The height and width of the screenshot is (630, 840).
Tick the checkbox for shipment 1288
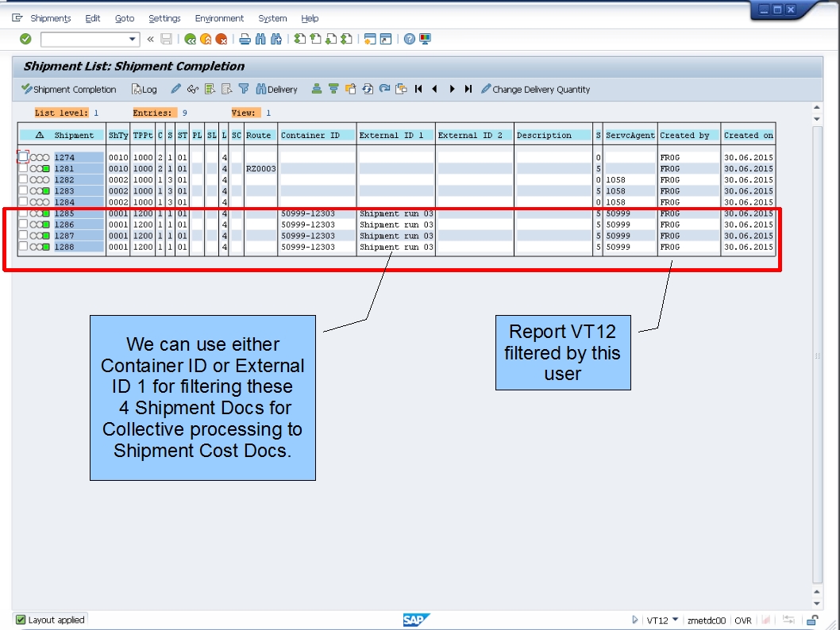point(23,247)
